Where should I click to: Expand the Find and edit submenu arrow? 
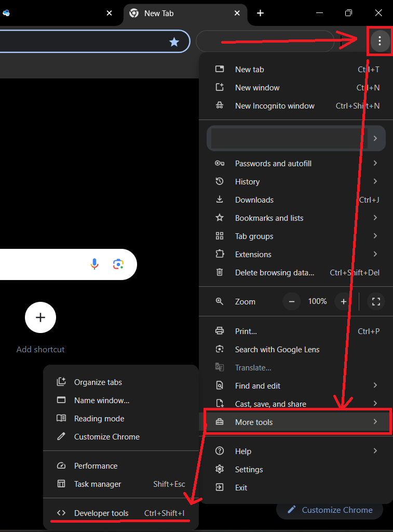click(375, 385)
